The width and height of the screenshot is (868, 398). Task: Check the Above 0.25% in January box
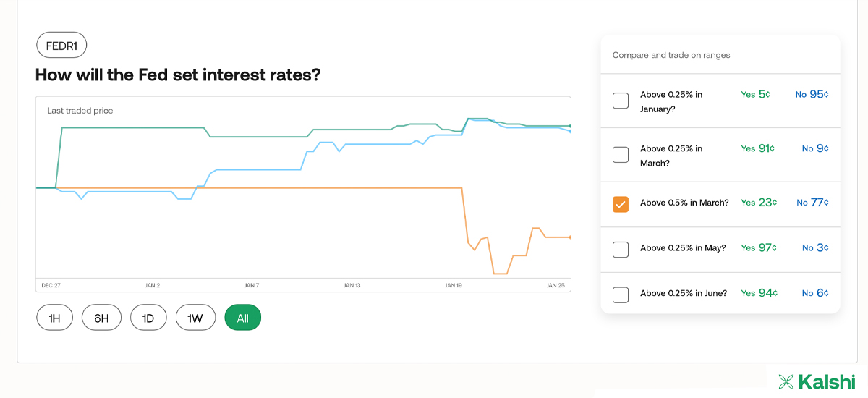click(621, 101)
